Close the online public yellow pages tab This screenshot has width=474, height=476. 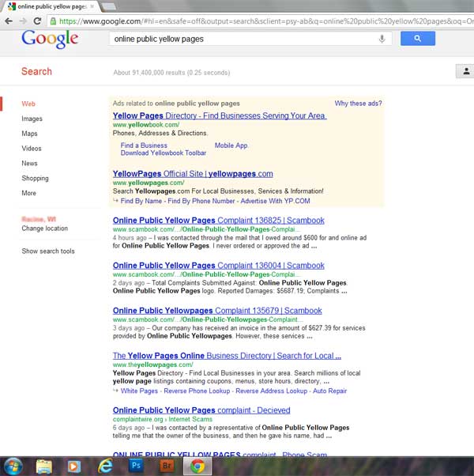pos(92,6)
